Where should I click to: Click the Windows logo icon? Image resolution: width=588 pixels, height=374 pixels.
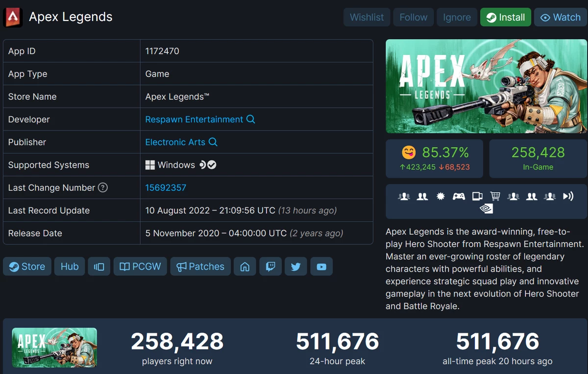(x=150, y=165)
